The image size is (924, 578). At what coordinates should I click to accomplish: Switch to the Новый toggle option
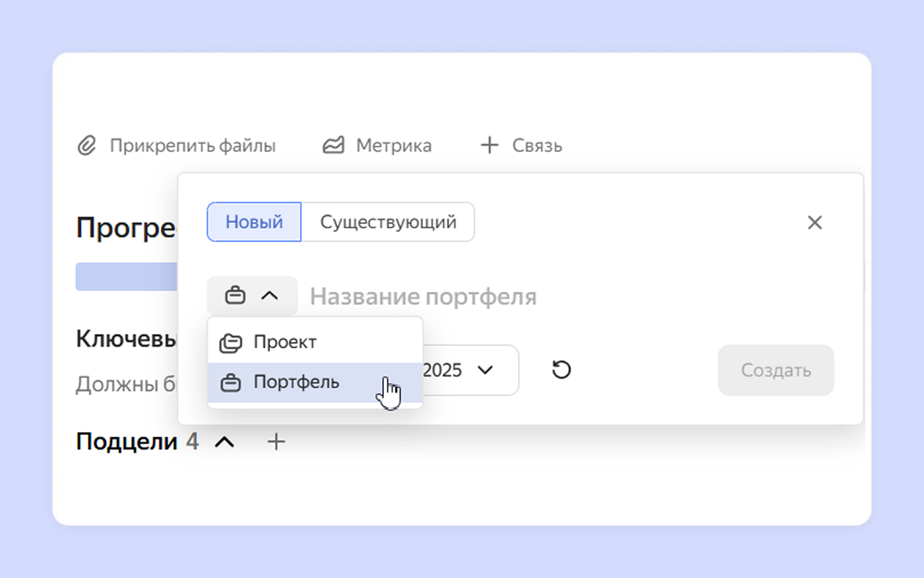[x=254, y=222]
